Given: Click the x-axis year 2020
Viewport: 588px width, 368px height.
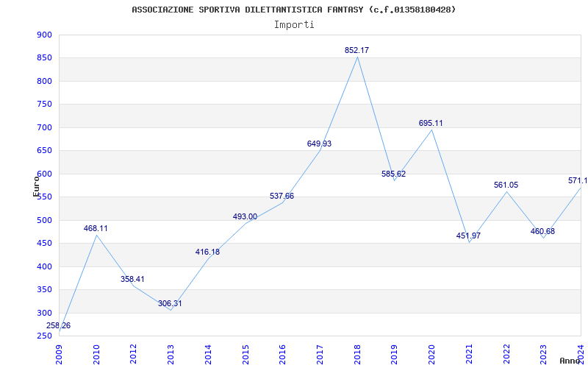Looking at the screenshot, I should pos(431,355).
